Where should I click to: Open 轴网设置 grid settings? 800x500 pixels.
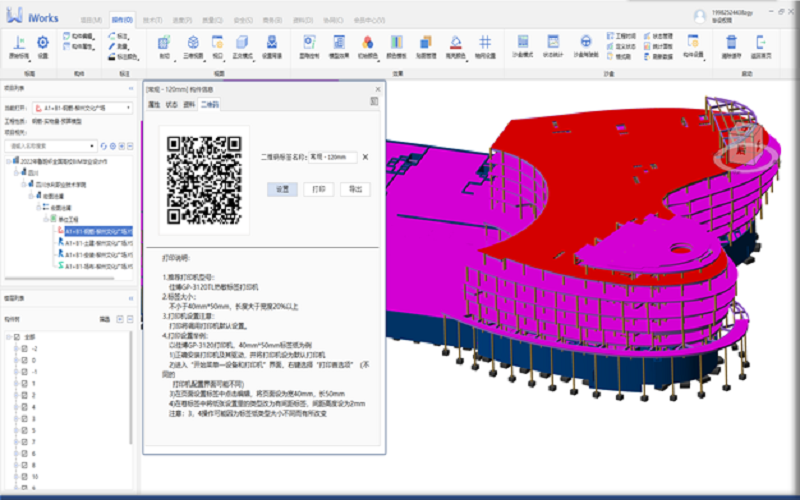[485, 46]
